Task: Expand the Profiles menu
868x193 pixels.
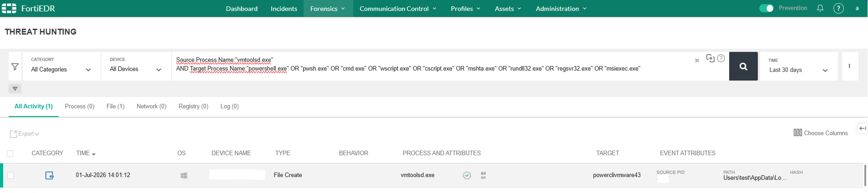Action: [466, 9]
